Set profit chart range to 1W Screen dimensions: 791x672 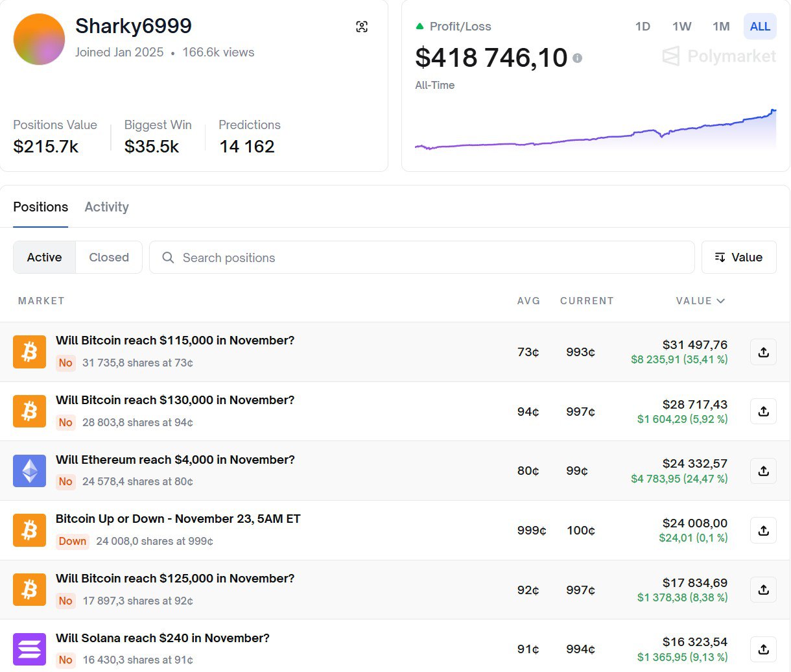[x=681, y=27]
